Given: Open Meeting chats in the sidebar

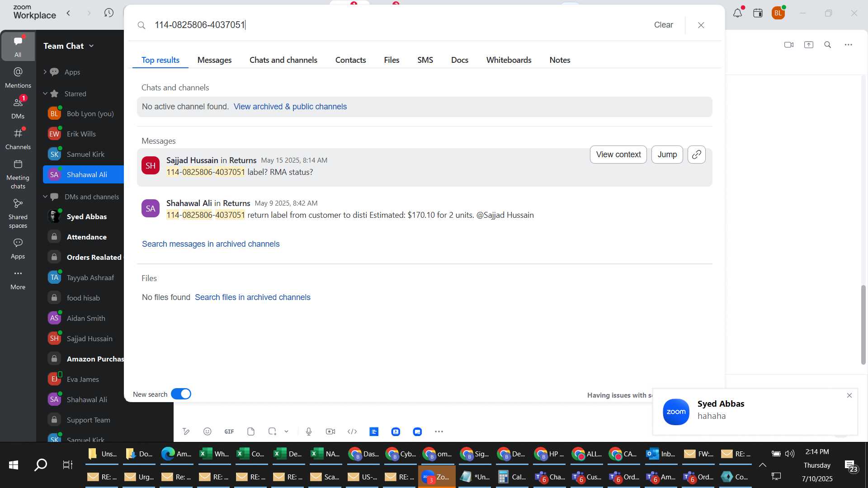Looking at the screenshot, I should pos(18,174).
